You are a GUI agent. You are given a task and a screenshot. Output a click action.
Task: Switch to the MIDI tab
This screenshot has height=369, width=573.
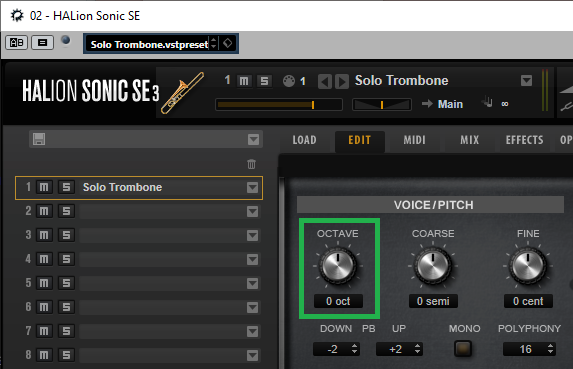[414, 140]
